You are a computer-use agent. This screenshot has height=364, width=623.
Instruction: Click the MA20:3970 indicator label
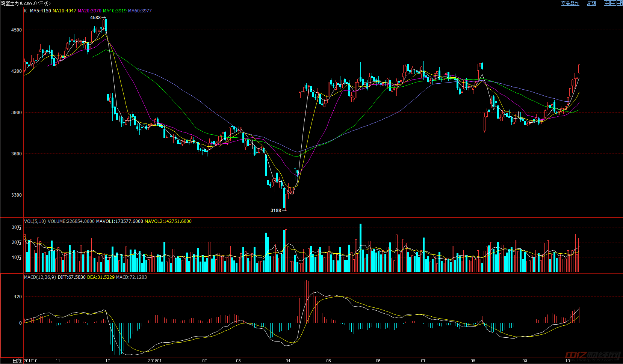pos(89,11)
